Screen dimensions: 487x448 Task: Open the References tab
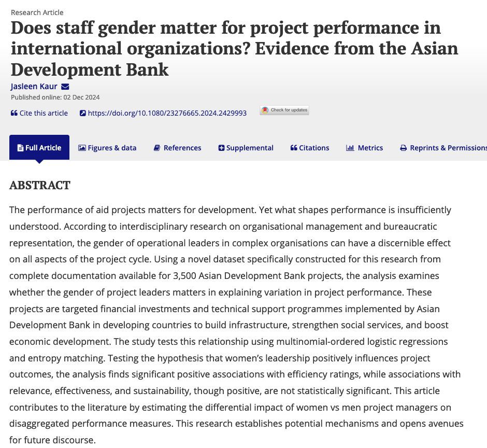(x=178, y=148)
